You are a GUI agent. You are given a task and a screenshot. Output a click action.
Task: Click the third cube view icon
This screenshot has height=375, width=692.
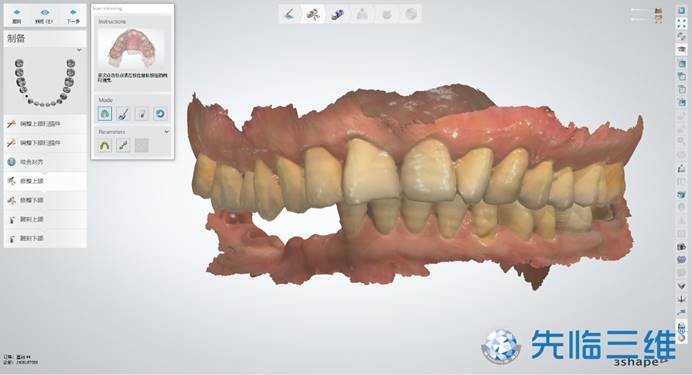[682, 90]
